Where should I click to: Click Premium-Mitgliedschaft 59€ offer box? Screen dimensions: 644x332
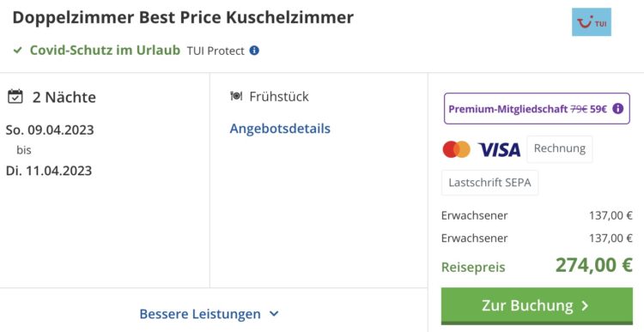tap(537, 109)
